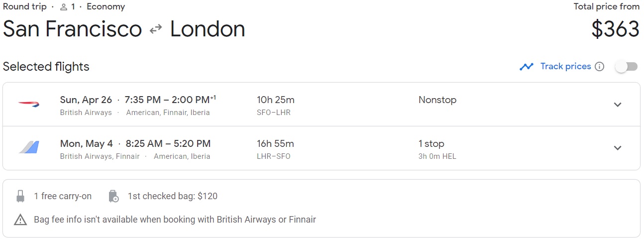Screen dimensions: 644x241
Task: Expand the Mon, May 4 flight details
Action: [618, 148]
